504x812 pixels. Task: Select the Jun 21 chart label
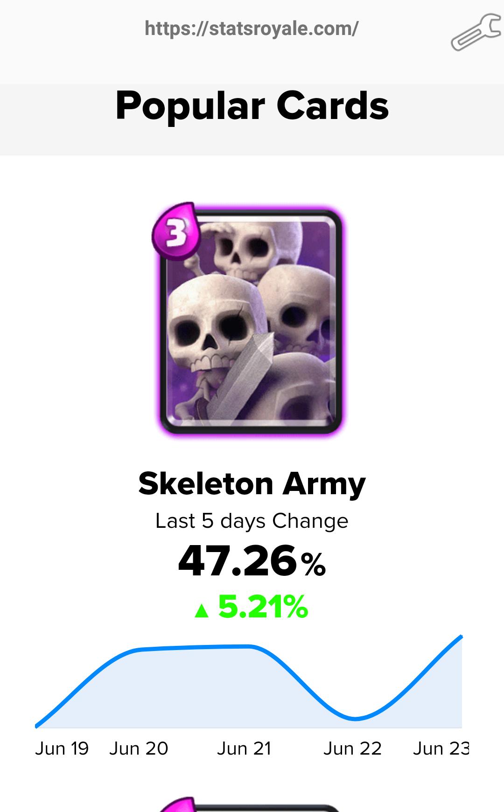pos(244,748)
